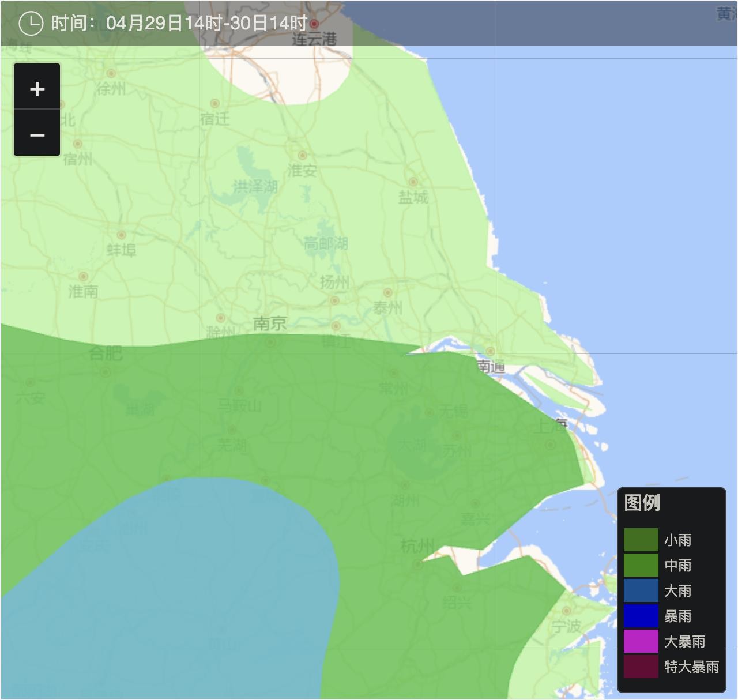Pick the 暴雨 dark blue swatch

(641, 616)
